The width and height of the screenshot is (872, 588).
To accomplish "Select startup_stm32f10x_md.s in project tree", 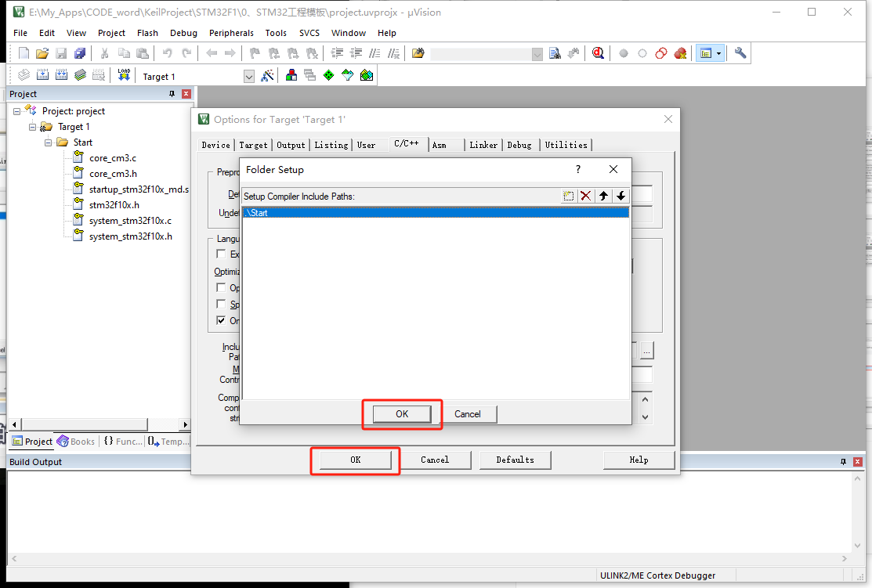I will click(139, 189).
